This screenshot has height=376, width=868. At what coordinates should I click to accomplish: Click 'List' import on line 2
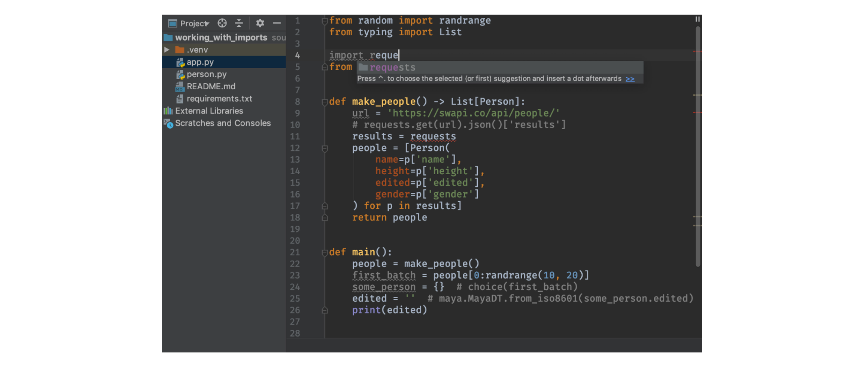[450, 32]
